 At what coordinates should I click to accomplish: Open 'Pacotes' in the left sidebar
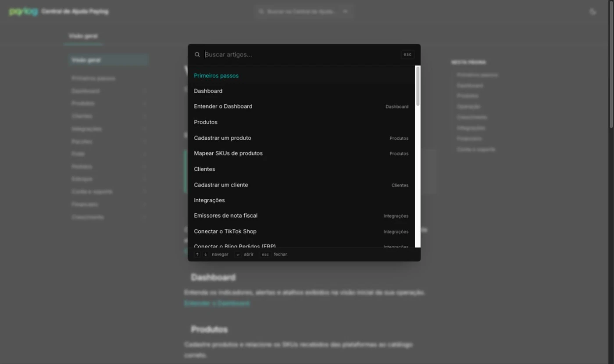82,141
